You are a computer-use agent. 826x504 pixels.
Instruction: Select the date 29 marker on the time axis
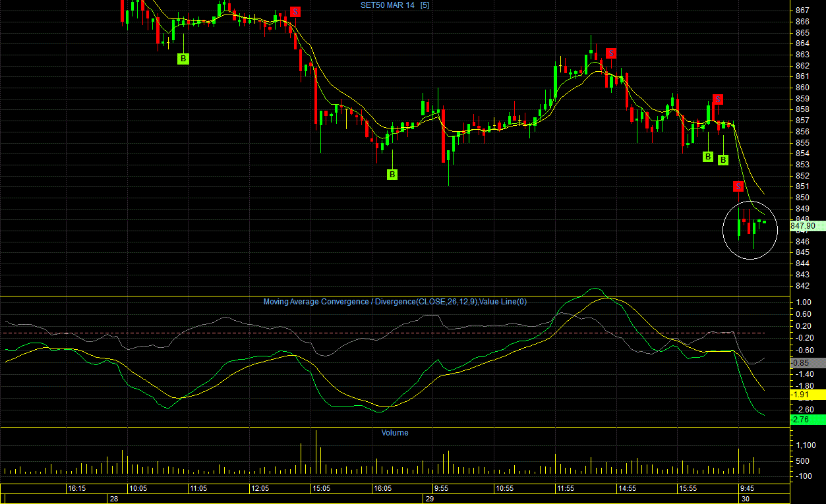pyautogui.click(x=429, y=499)
